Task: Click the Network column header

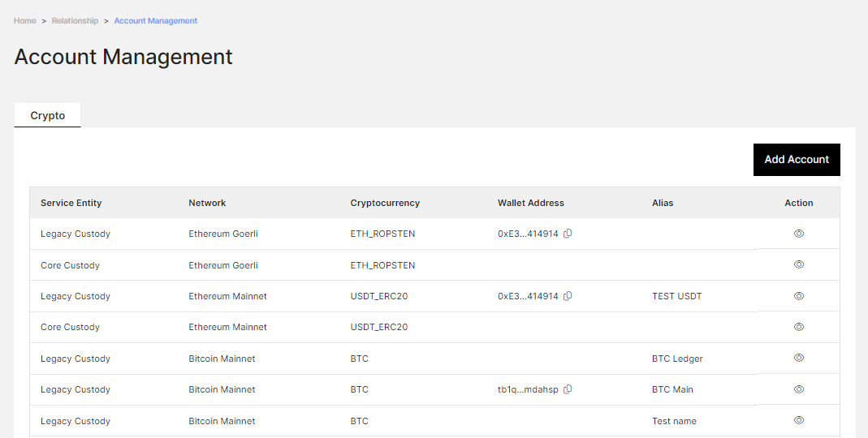Action: click(207, 203)
